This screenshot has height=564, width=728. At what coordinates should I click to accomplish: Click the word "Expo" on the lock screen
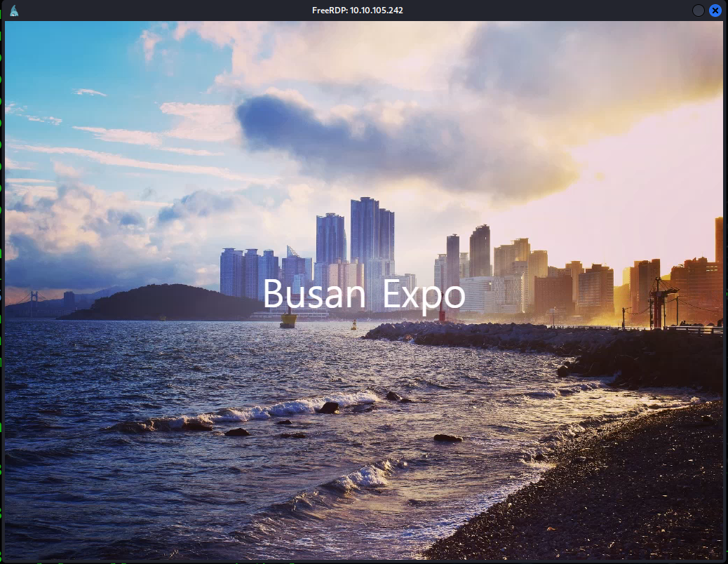424,296
